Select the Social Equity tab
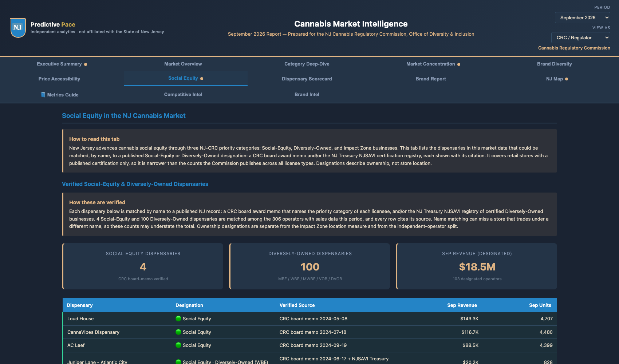This screenshot has height=364, width=619. (x=186, y=79)
